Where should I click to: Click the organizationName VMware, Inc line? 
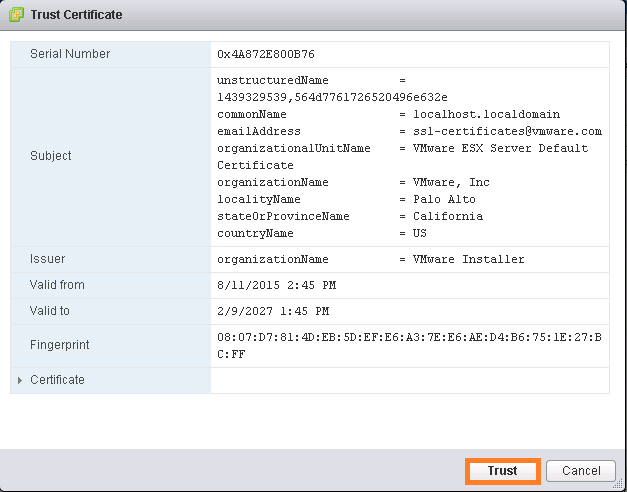(x=353, y=182)
